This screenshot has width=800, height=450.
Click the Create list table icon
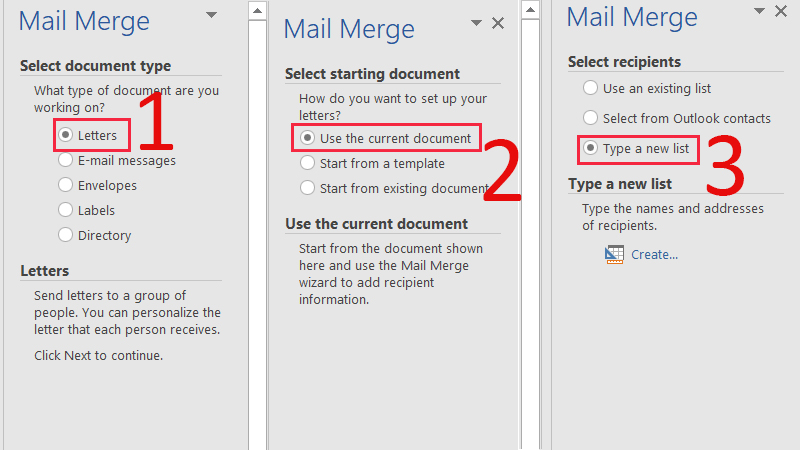(614, 255)
